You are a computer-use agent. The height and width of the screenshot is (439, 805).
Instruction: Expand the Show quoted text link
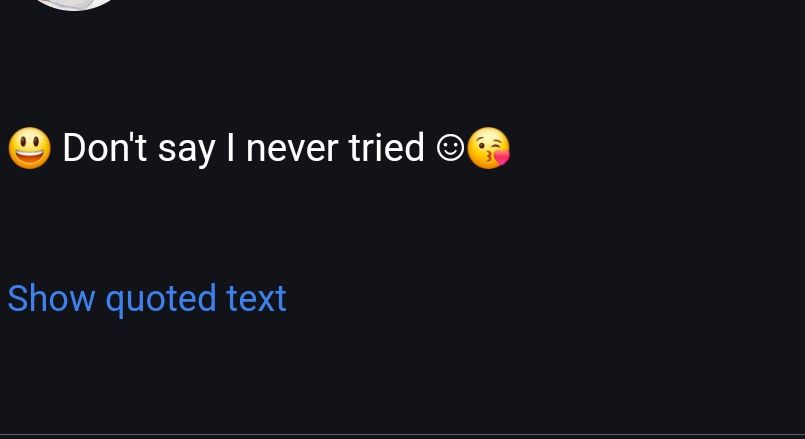[147, 298]
